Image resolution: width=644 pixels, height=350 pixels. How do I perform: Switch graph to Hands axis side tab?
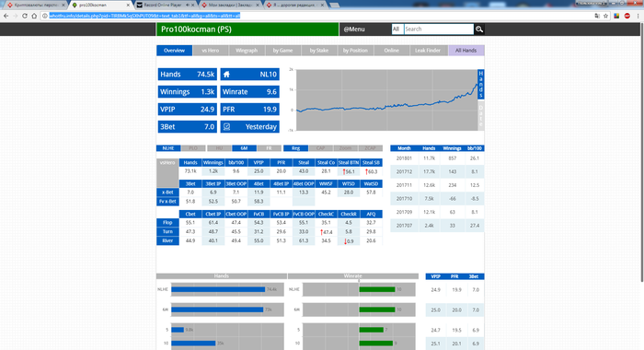(480, 85)
